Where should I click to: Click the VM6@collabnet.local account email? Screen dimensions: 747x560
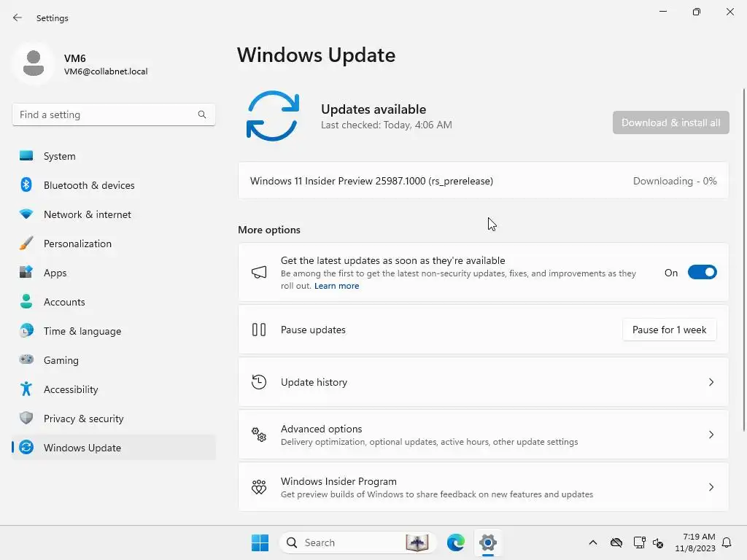click(106, 71)
